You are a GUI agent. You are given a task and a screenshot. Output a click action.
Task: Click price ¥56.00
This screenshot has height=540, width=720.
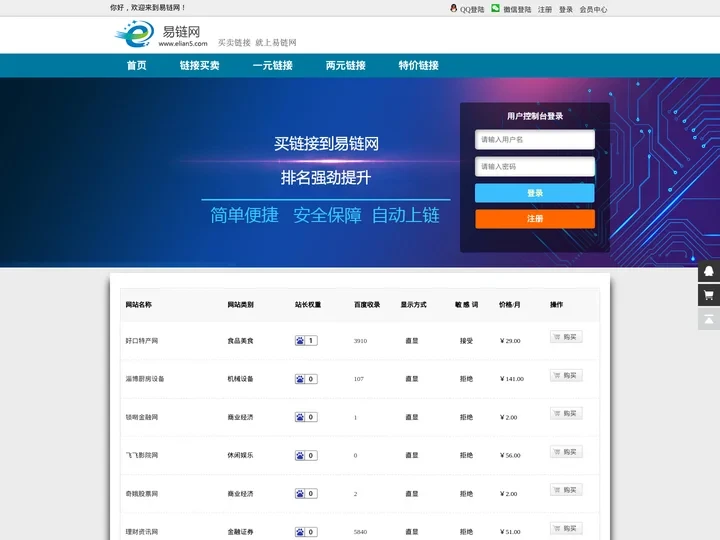510,455
